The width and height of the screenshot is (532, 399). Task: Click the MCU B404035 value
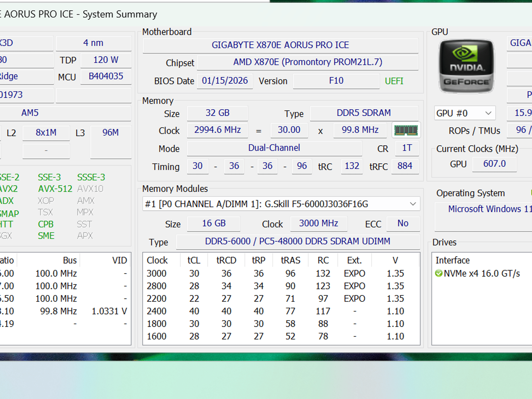tap(106, 76)
